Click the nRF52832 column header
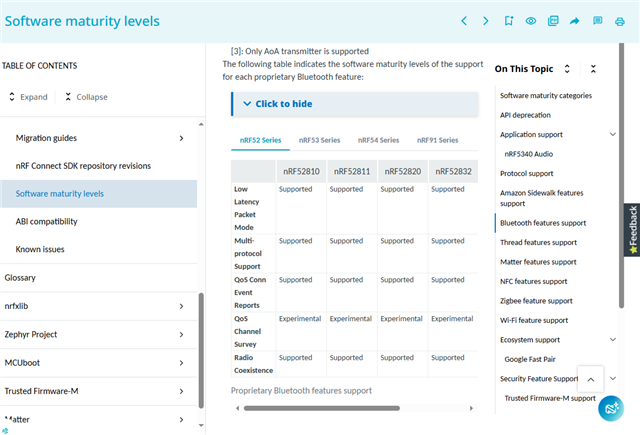The width and height of the screenshot is (640, 435). [x=453, y=171]
